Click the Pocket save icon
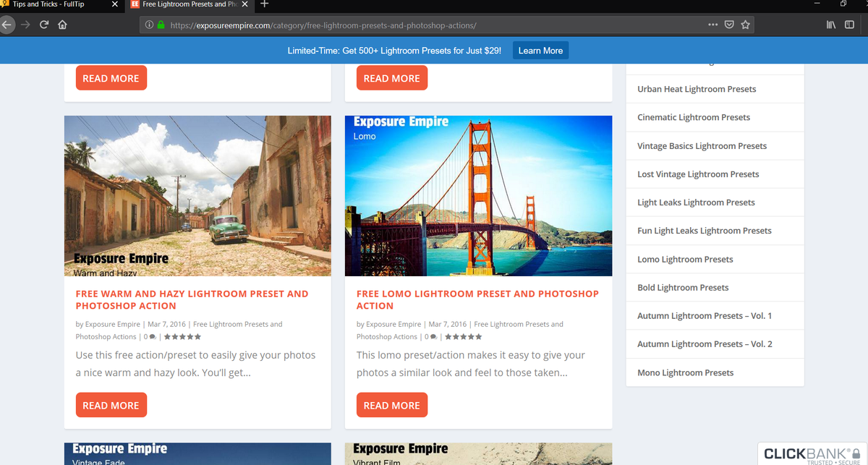The width and height of the screenshot is (868, 465). coord(729,25)
